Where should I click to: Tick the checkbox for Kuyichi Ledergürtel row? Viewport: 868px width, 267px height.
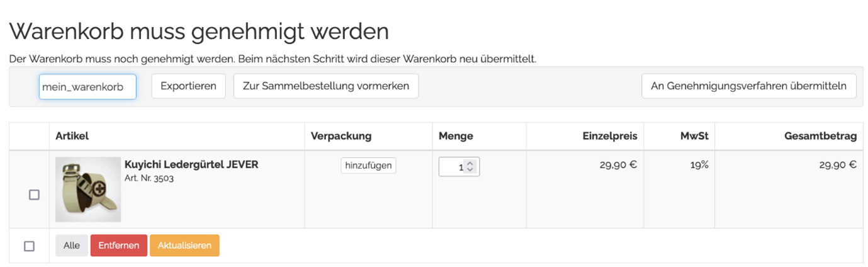tap(34, 195)
